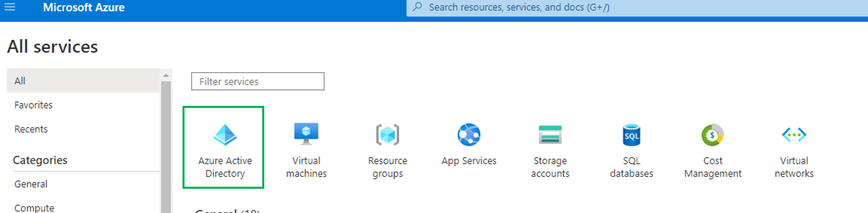Click the Microsoft Azure home title
The width and height of the screenshot is (868, 213).
click(x=84, y=7)
